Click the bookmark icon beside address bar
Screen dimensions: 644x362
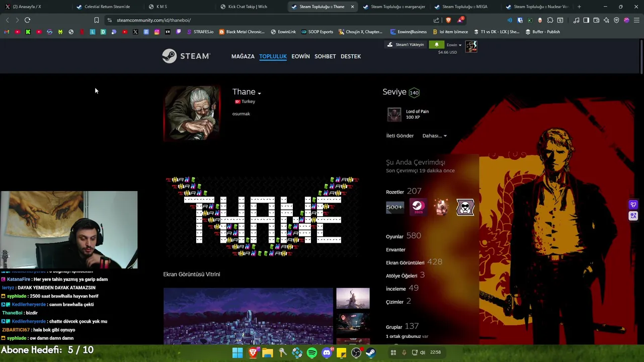[96, 20]
